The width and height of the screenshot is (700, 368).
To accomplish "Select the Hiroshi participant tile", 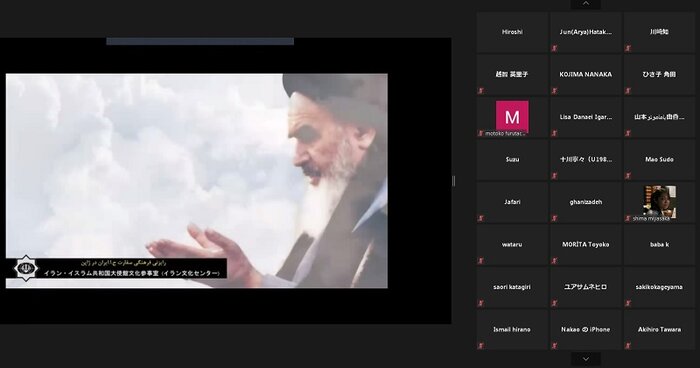I will [512, 32].
